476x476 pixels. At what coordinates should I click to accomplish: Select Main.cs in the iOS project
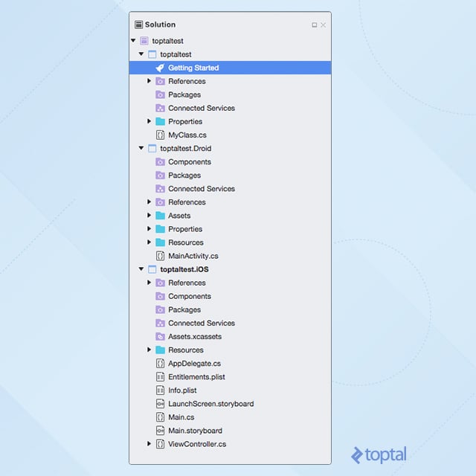[181, 417]
